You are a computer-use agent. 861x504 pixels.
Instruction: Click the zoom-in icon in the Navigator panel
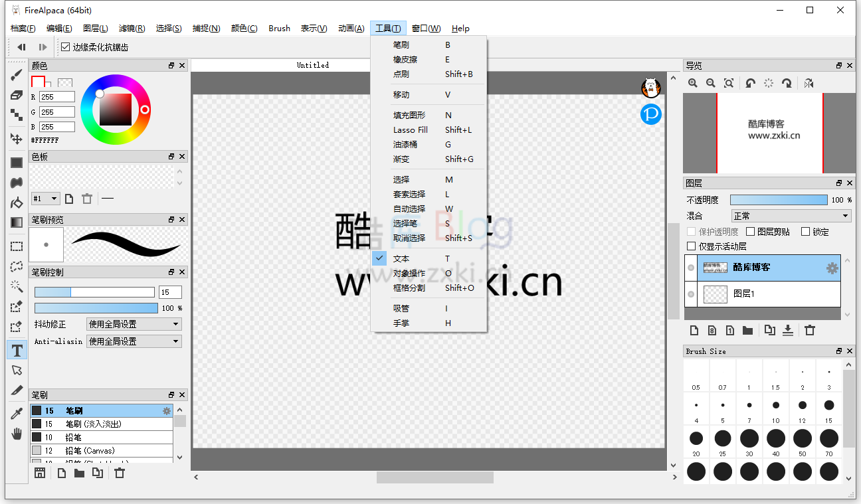pyautogui.click(x=693, y=83)
